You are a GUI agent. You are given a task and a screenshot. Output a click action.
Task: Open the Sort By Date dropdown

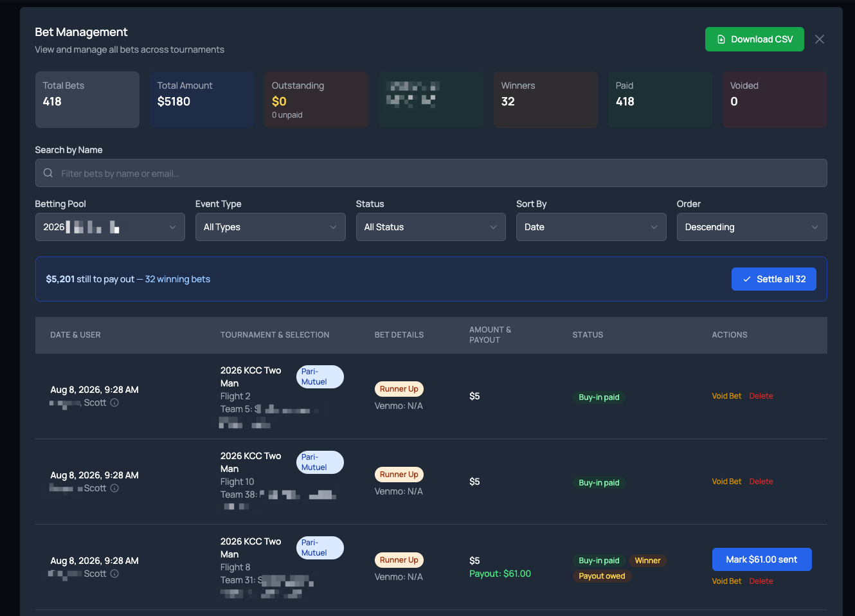point(591,227)
